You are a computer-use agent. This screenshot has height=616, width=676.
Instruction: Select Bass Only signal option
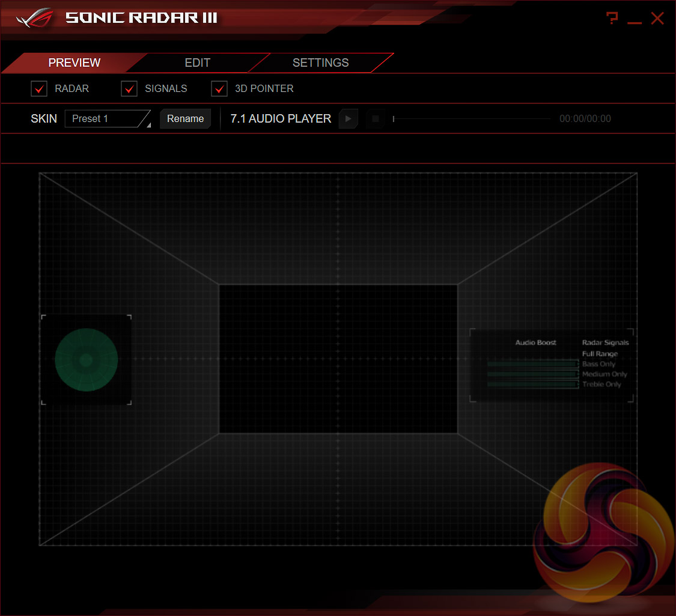coord(598,364)
